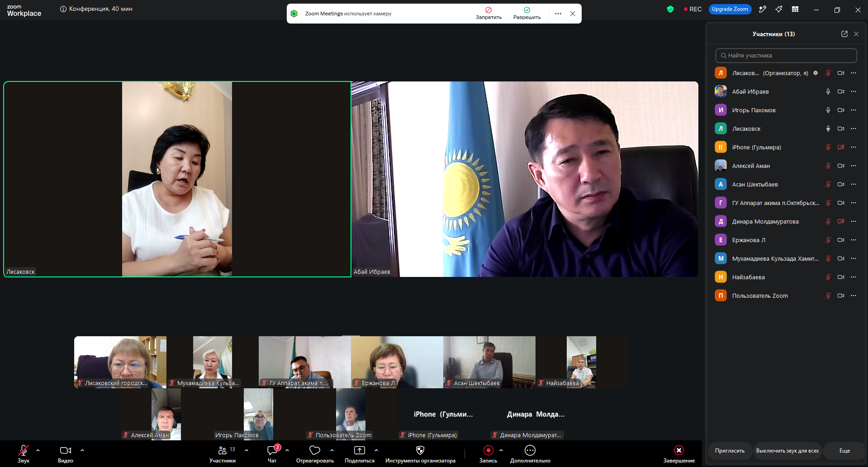Expand audio options arrow next to Звук
Image resolution: width=868 pixels, height=467 pixels.
click(38, 450)
